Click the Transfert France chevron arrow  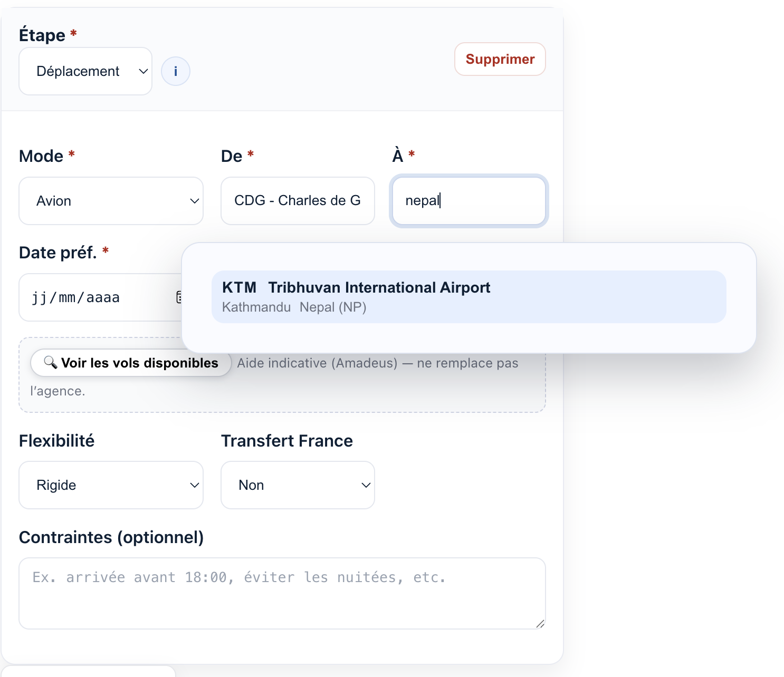click(x=366, y=485)
